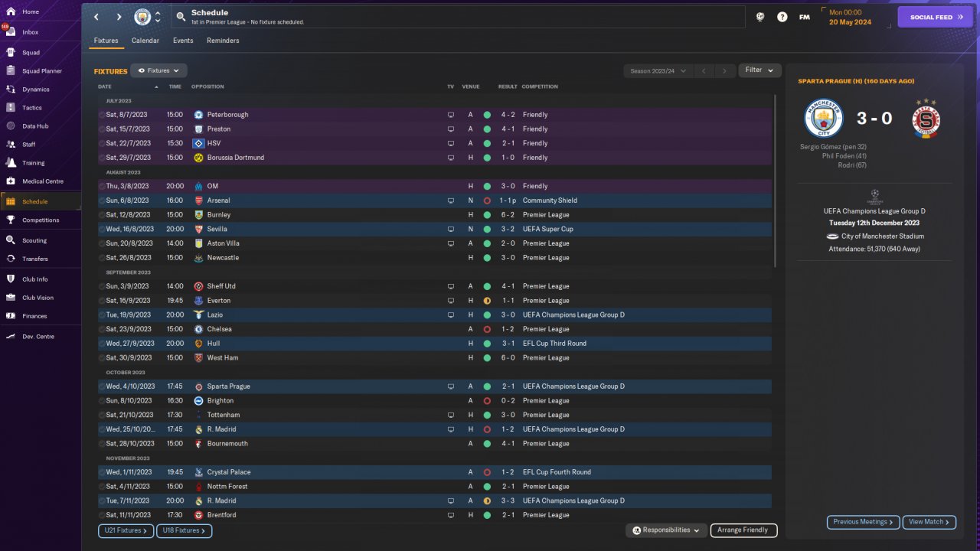
Task: Click the Tactics sidebar icon
Action: coord(11,108)
